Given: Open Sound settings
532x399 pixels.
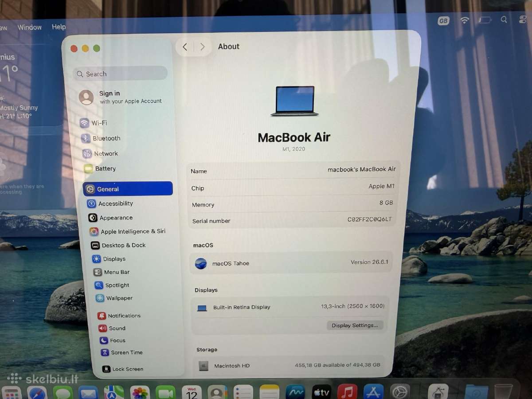Looking at the screenshot, I should 112,328.
